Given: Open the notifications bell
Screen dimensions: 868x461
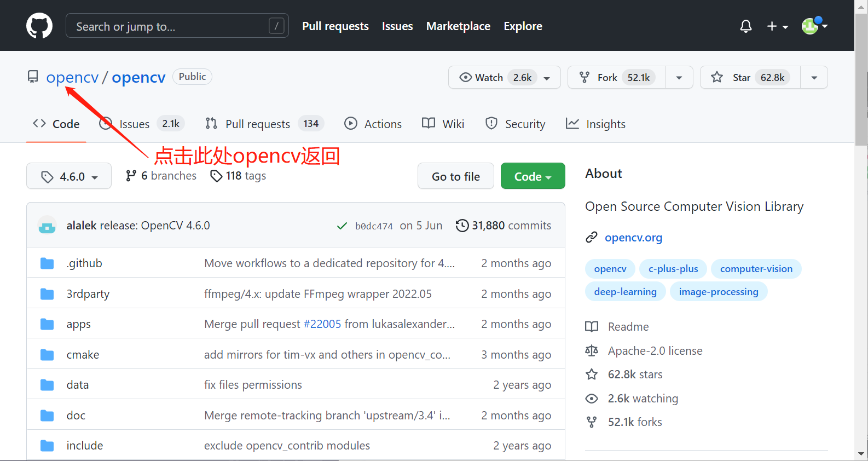Looking at the screenshot, I should [746, 26].
